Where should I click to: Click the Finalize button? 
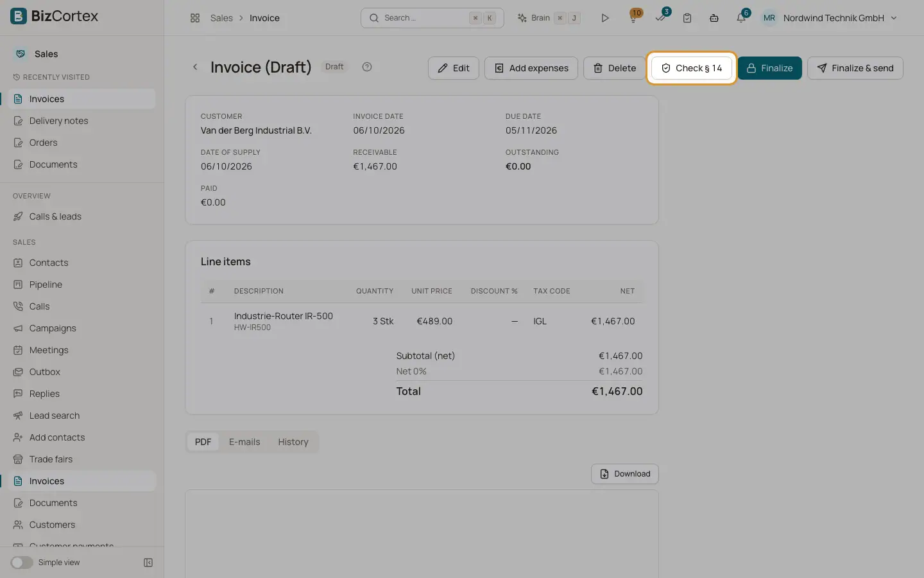(770, 68)
